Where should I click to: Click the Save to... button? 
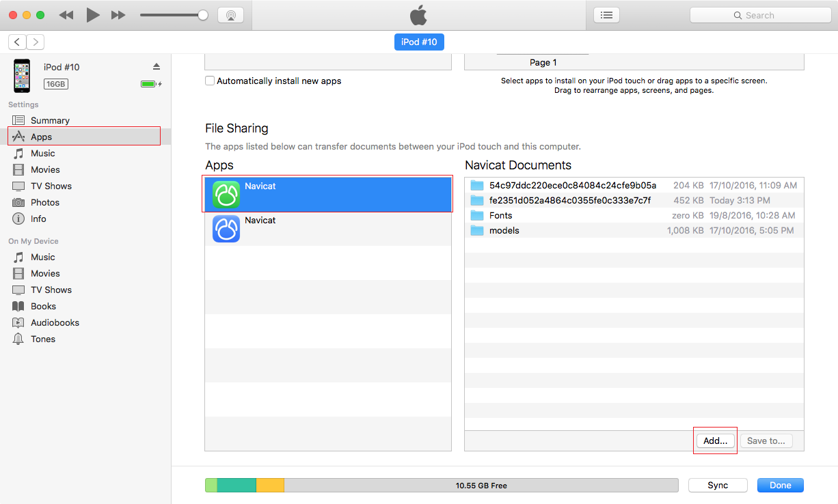click(766, 440)
